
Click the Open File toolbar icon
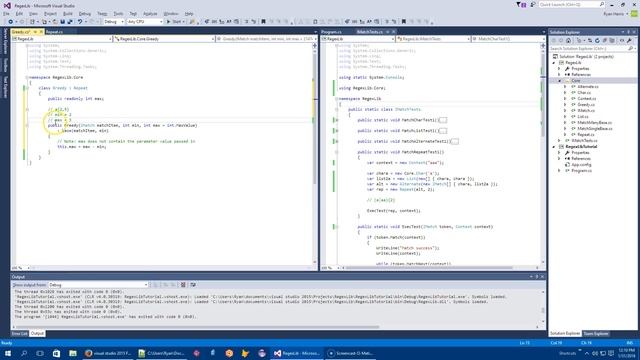(55, 22)
